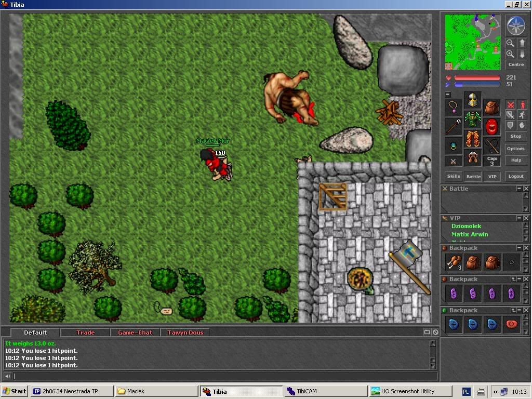Open the Skills window
Screen dimensions: 532x399
coord(454,176)
